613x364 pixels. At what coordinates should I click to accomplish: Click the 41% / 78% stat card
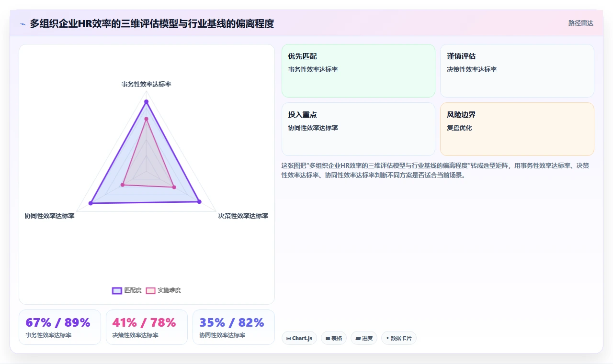147,327
